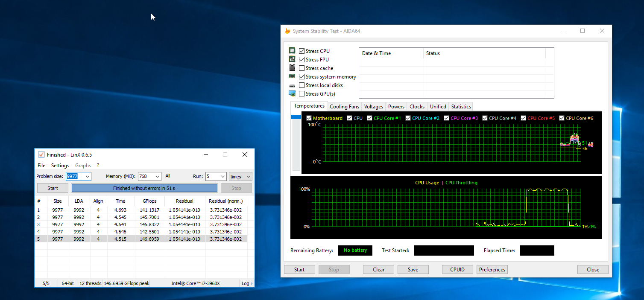Open the Voltages tab
Screen dimensions: 644x300
(374, 107)
